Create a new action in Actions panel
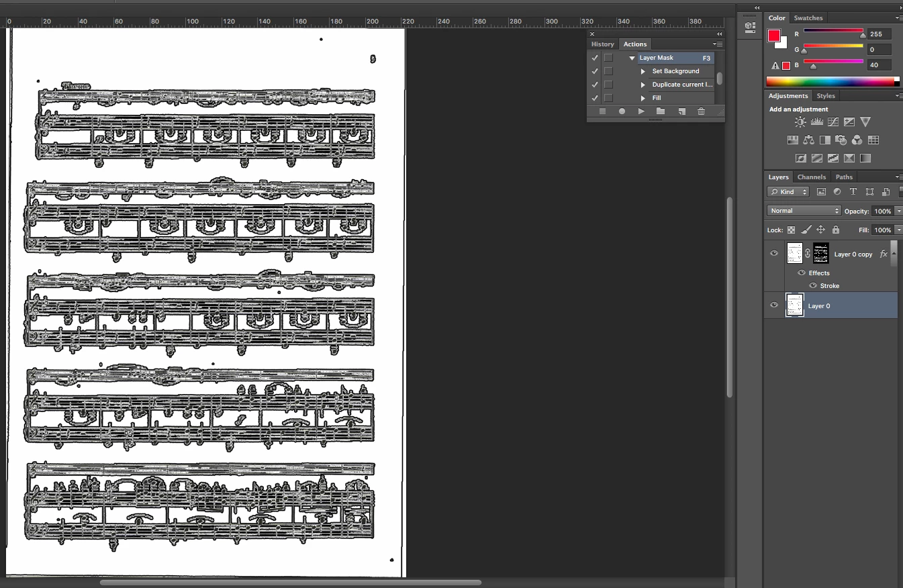This screenshot has height=588, width=903. click(x=681, y=111)
